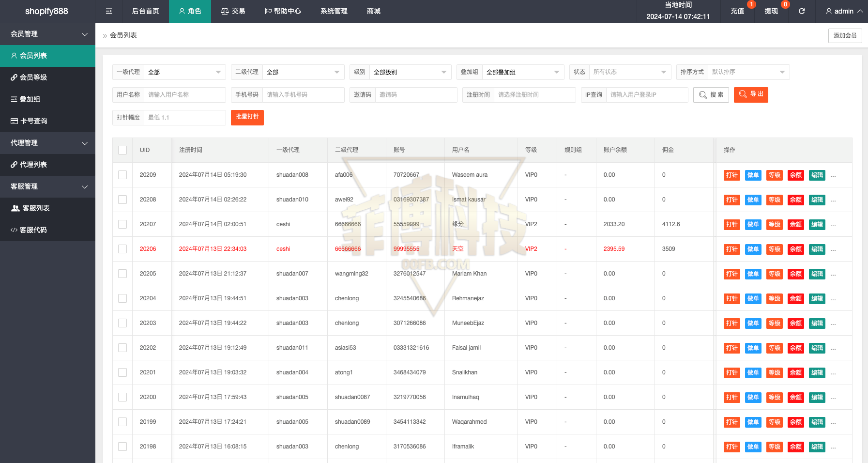Check the row checkbox for UID 20209
This screenshot has width=868, height=463.
tap(122, 175)
